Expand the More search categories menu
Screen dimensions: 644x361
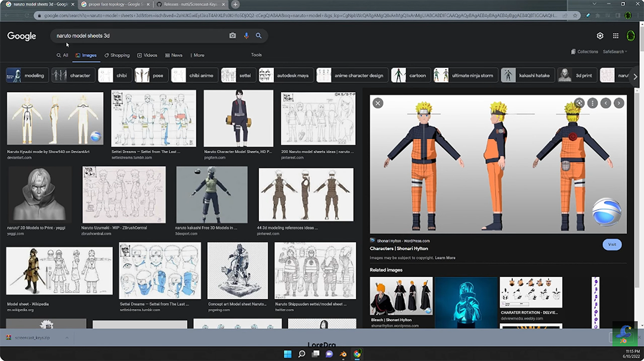click(x=197, y=55)
